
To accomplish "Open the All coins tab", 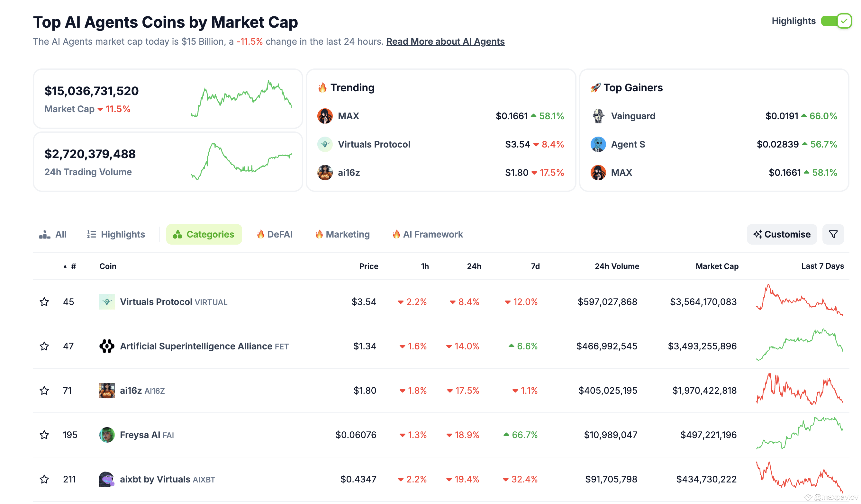I will [x=53, y=234].
